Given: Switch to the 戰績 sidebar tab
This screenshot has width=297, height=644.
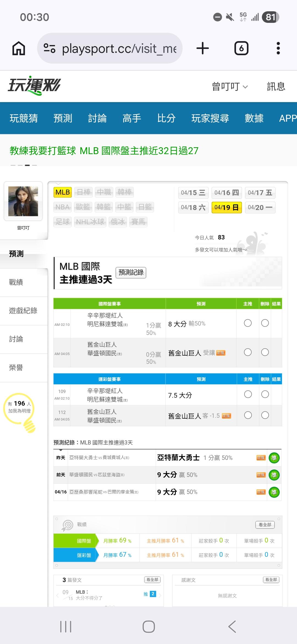Looking at the screenshot, I should click(16, 282).
